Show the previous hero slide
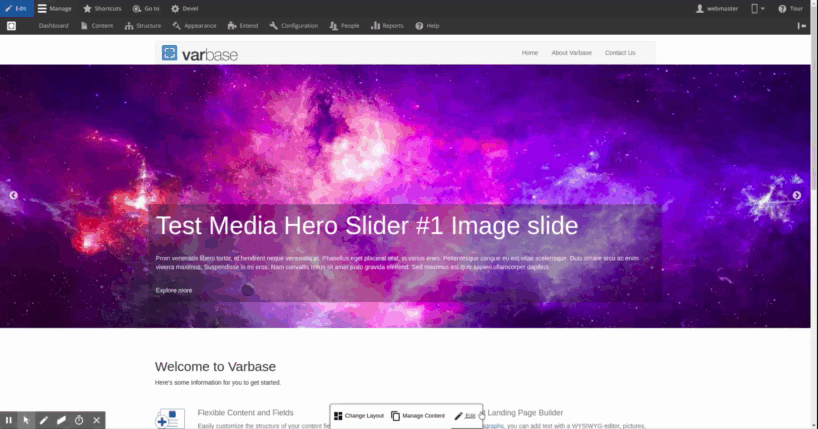 (14, 195)
